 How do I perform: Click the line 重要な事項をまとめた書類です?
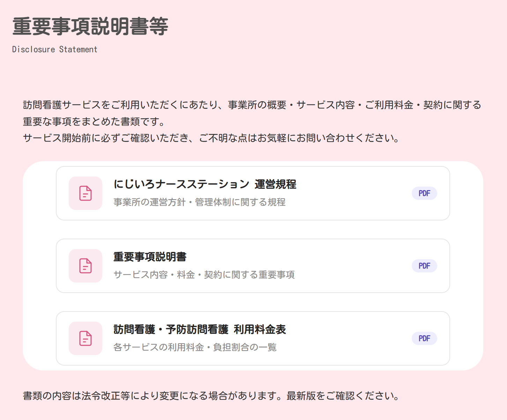click(94, 122)
